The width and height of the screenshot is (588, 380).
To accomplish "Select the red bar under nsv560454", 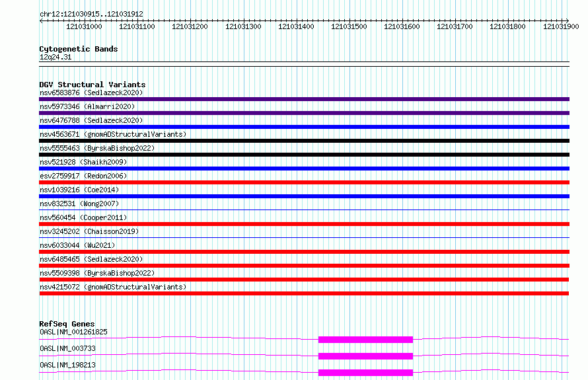I will 304,224.
